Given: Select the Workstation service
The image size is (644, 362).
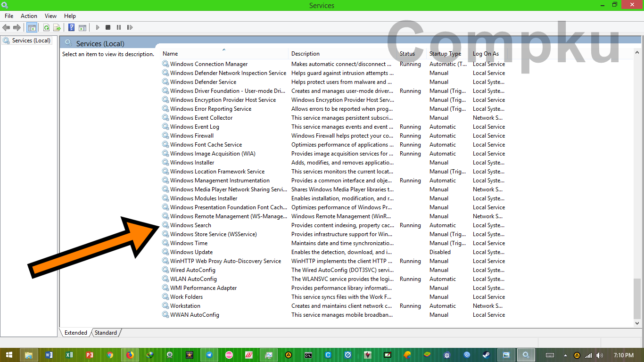Looking at the screenshot, I should pos(185,306).
